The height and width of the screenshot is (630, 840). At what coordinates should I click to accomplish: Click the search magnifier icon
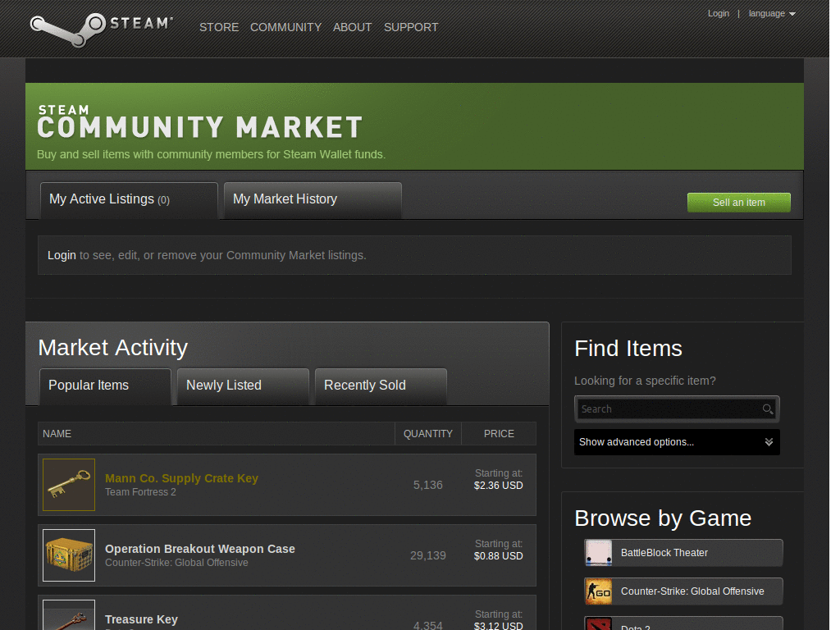(x=768, y=409)
